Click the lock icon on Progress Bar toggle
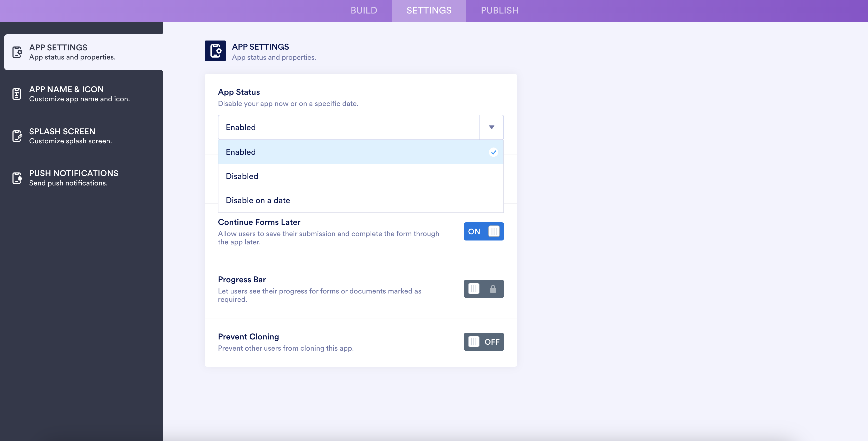This screenshot has width=868, height=441. click(x=493, y=289)
